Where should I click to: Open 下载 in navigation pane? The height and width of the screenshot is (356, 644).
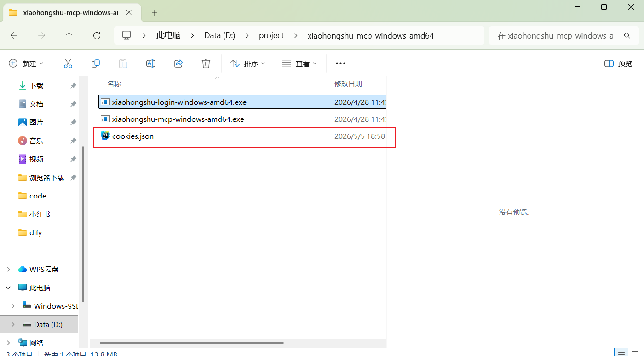[36, 85]
